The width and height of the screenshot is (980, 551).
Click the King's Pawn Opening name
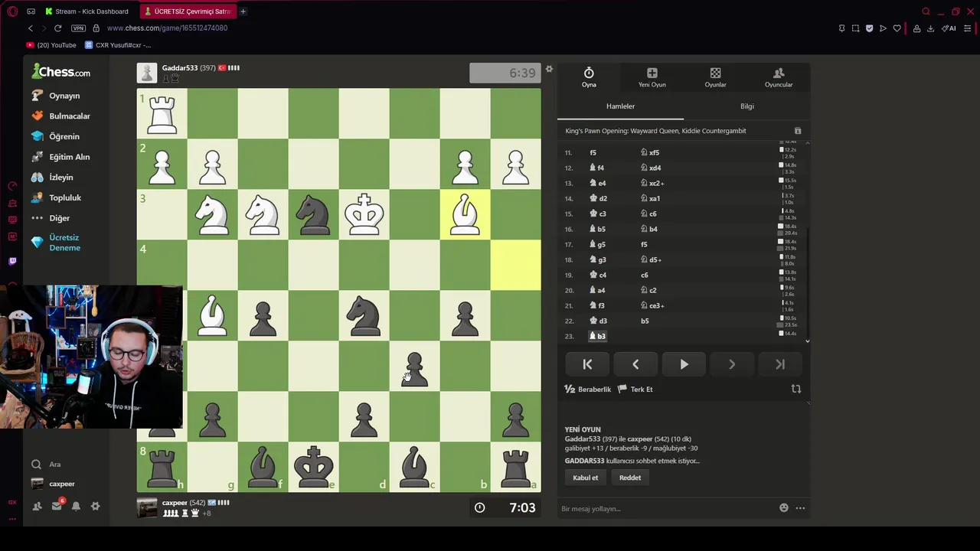[655, 131]
